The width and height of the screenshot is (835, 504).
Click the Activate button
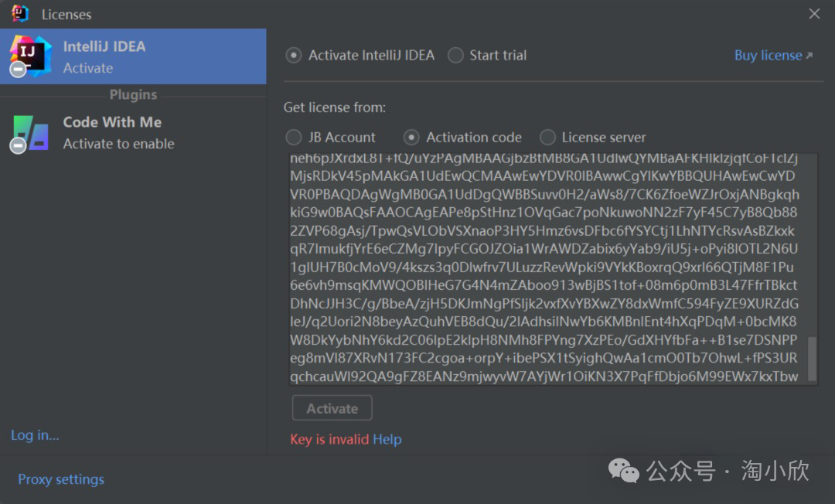coord(332,408)
